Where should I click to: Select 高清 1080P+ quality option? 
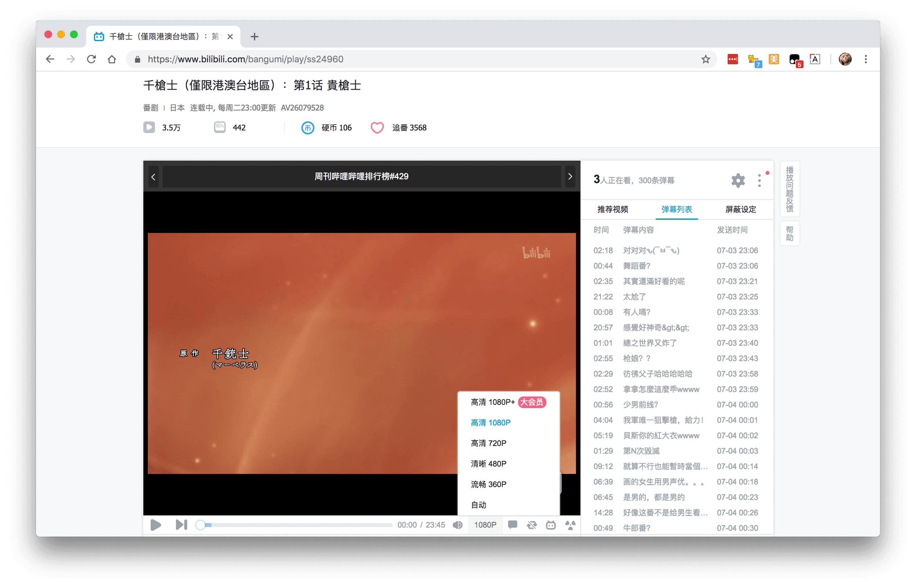(508, 402)
